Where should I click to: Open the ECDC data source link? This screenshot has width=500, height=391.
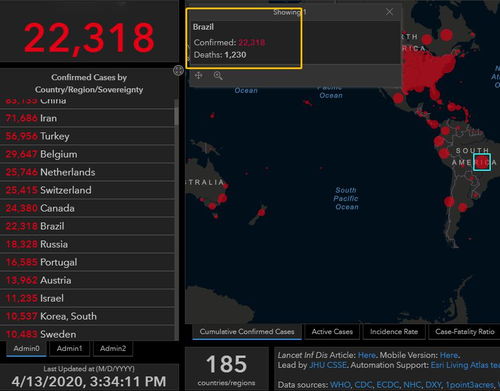click(388, 385)
